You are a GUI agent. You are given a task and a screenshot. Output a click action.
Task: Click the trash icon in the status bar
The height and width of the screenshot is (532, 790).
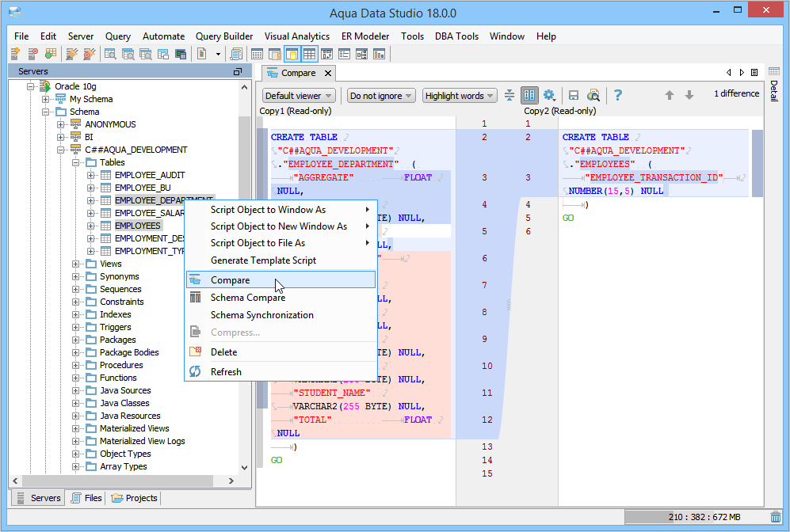(x=776, y=517)
